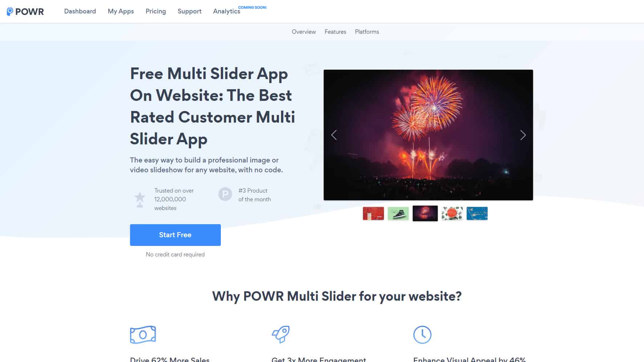Go to the Pricing page
Viewport: 644px width, 362px height.
pyautogui.click(x=156, y=11)
